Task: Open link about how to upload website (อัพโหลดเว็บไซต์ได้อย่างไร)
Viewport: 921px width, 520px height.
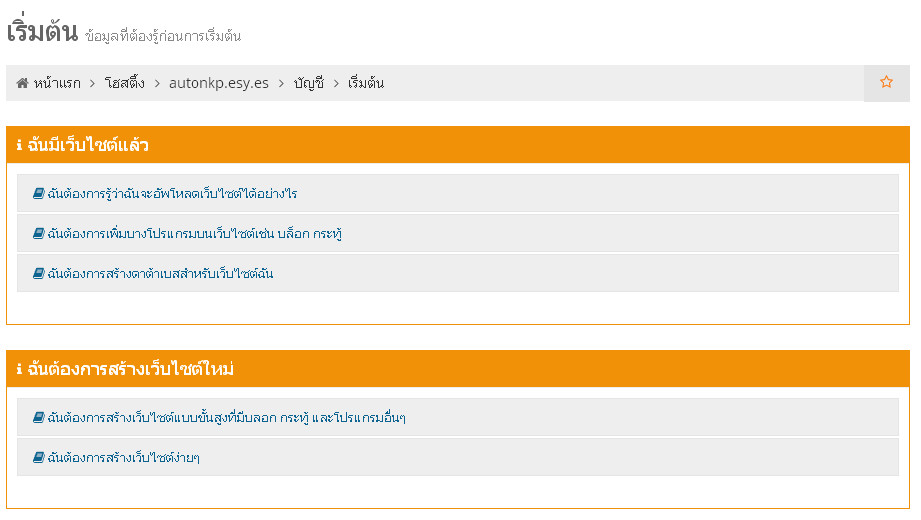Action: [172, 193]
